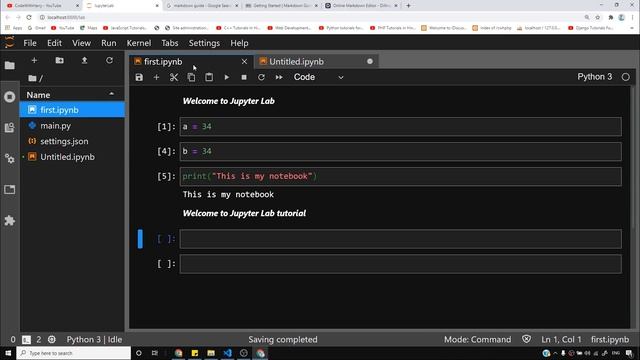This screenshot has height=360, width=640.
Task: Open the Edit menu
Action: [54, 43]
